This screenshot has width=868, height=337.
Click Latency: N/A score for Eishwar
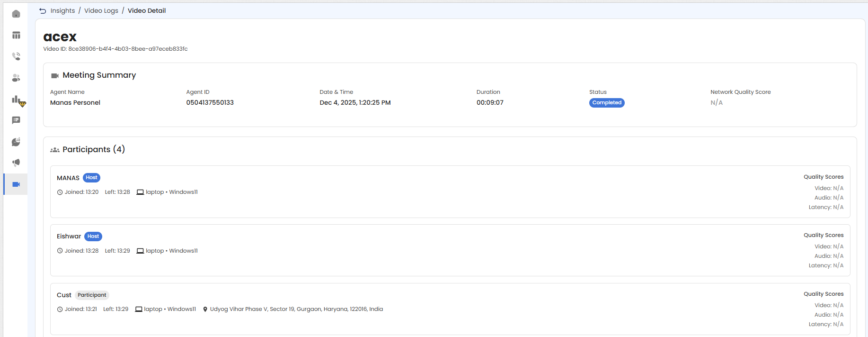(x=826, y=265)
